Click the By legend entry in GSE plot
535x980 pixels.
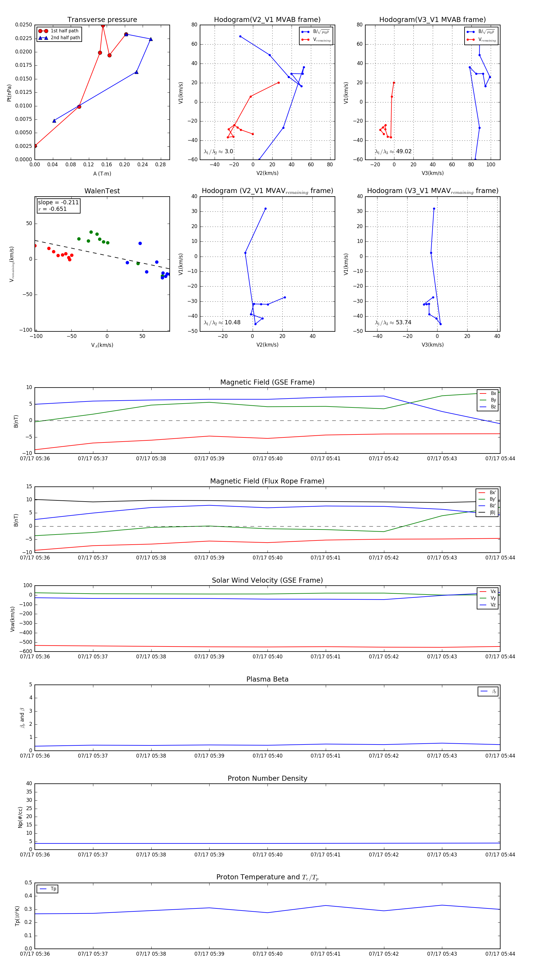click(488, 400)
